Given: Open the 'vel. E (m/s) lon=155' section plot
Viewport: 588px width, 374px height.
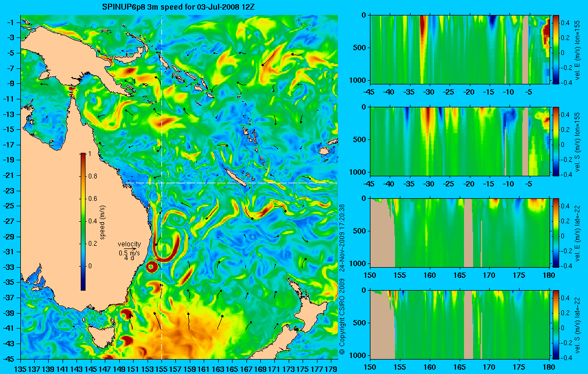Looking at the screenshot, I should [460, 50].
